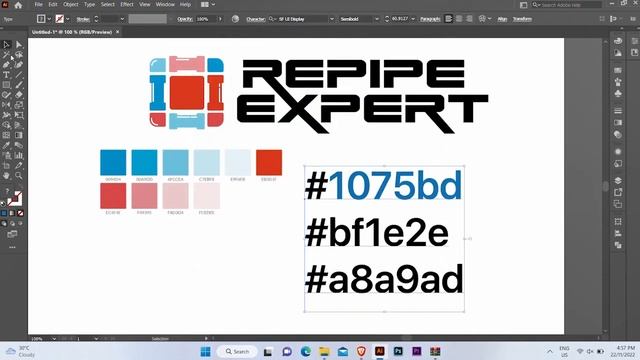Click the pale pink swatch square
640x360 pixels.
[x=207, y=196]
